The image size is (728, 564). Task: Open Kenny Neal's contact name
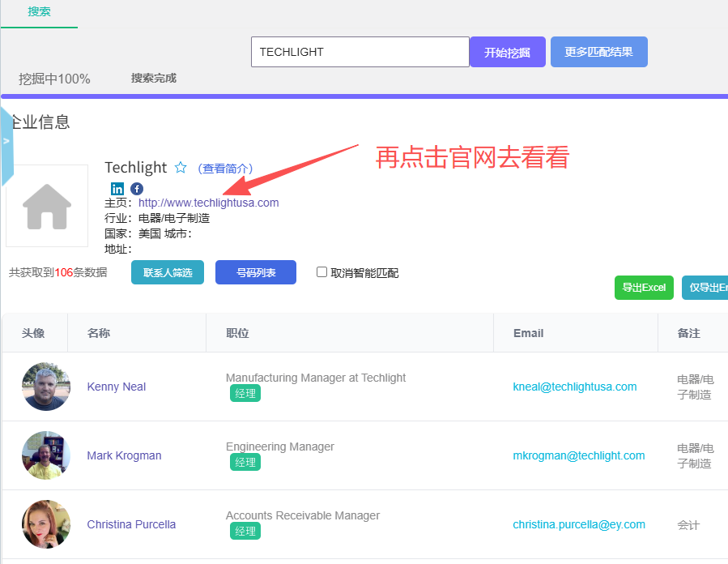tap(116, 387)
